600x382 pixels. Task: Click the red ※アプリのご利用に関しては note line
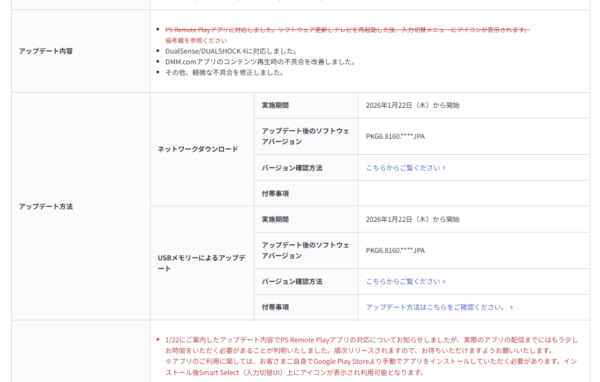coord(371,367)
